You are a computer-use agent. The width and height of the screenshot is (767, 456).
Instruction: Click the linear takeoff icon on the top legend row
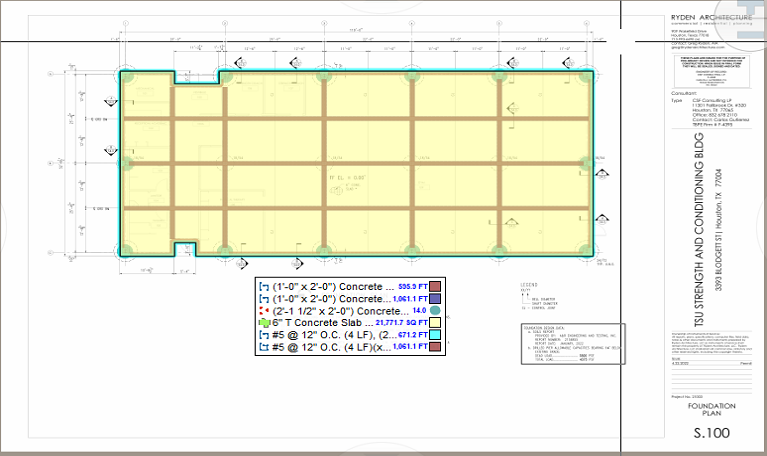pyautogui.click(x=264, y=287)
